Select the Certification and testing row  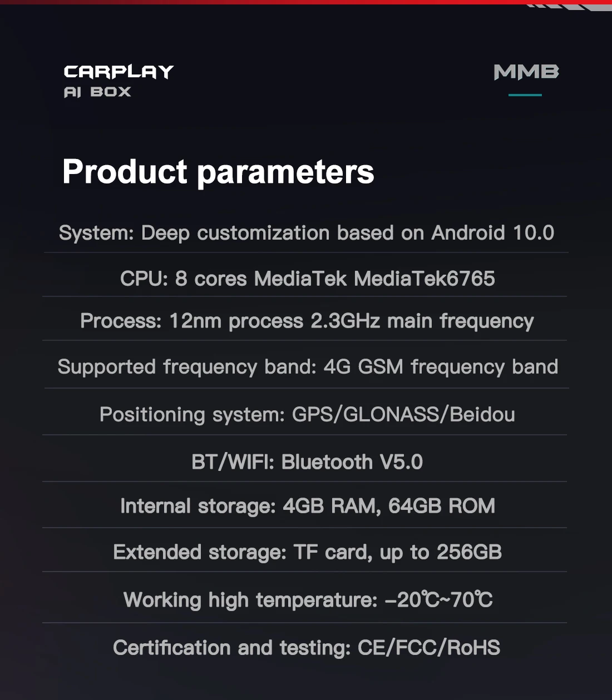point(307,648)
